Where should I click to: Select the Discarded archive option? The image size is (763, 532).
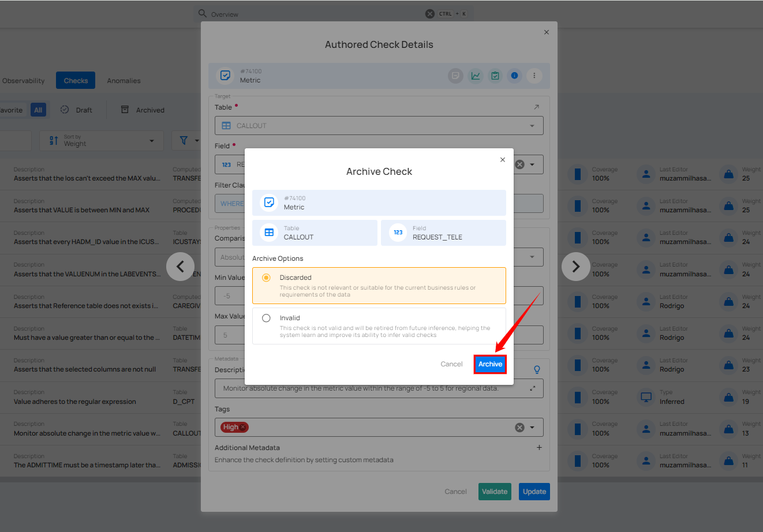click(x=379, y=286)
